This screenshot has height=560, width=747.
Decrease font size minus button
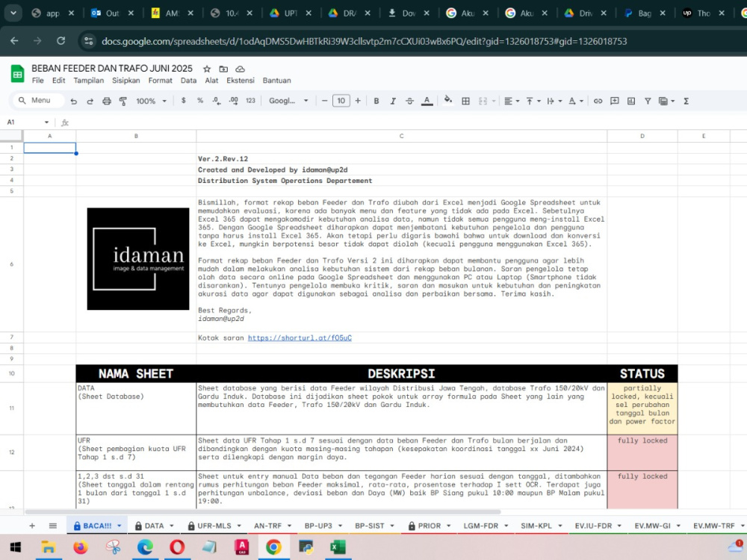tap(324, 101)
